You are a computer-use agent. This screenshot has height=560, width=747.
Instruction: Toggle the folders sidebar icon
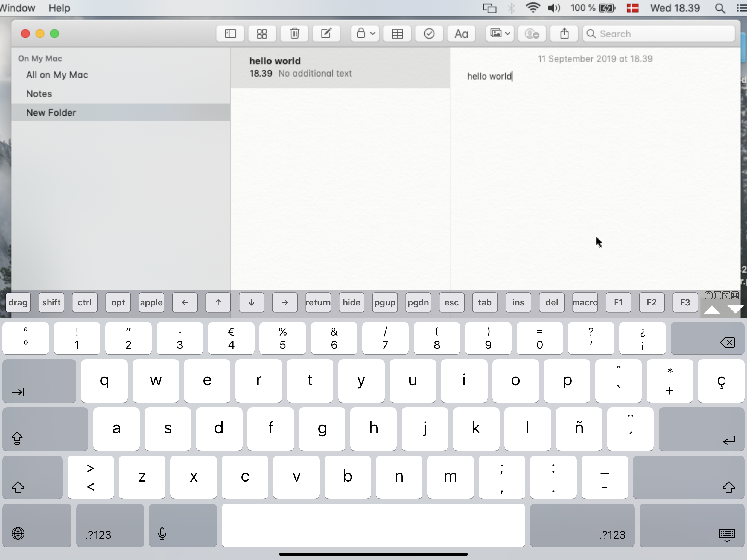[230, 34]
